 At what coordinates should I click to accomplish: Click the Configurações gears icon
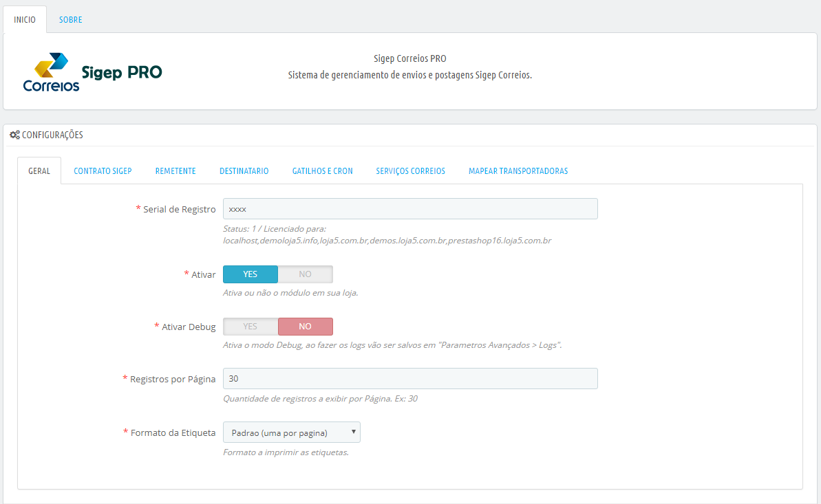[14, 135]
